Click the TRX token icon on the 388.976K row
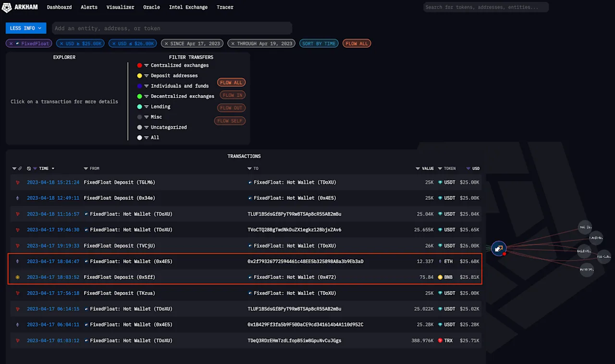Image resolution: width=615 pixels, height=364 pixels. pyautogui.click(x=440, y=341)
